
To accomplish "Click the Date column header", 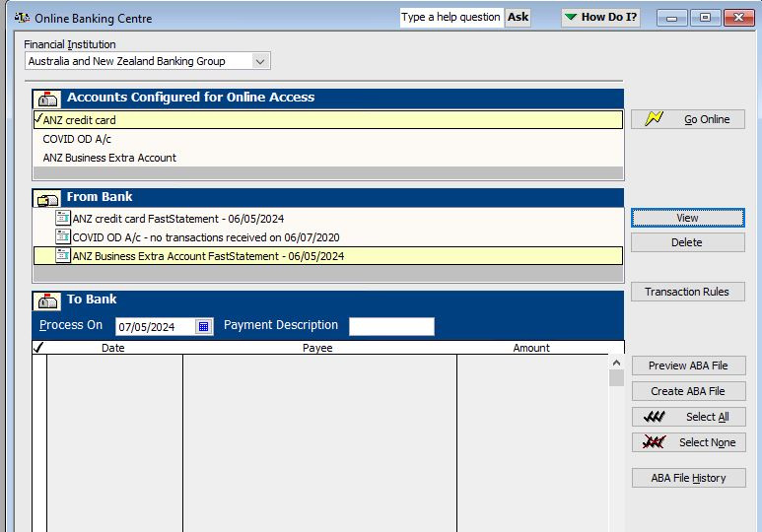I will 113,348.
